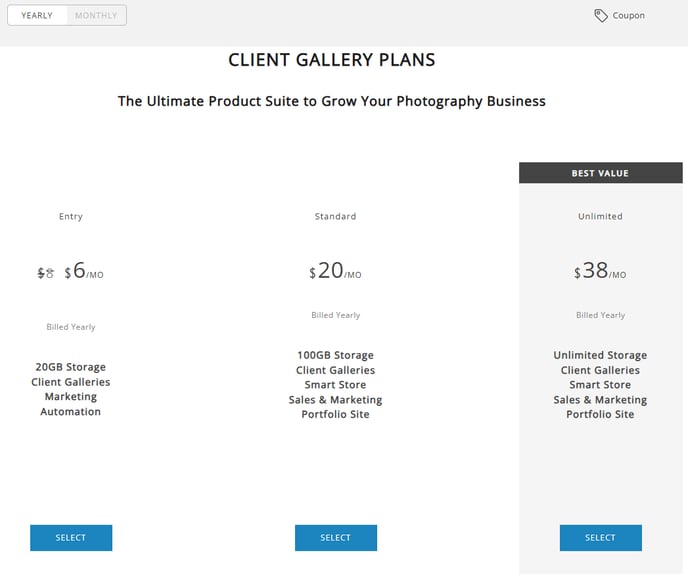Select the Unlimited plan
Screen dimensions: 688x576
(x=601, y=538)
